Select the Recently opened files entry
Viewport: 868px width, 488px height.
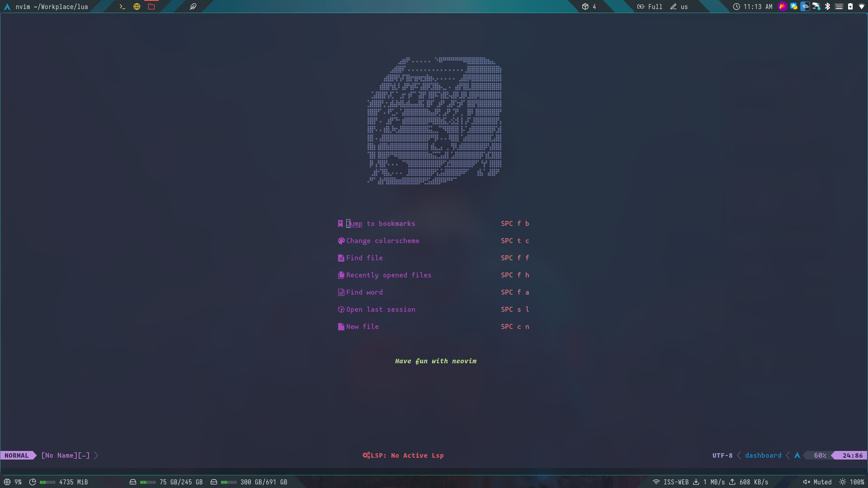tap(388, 275)
